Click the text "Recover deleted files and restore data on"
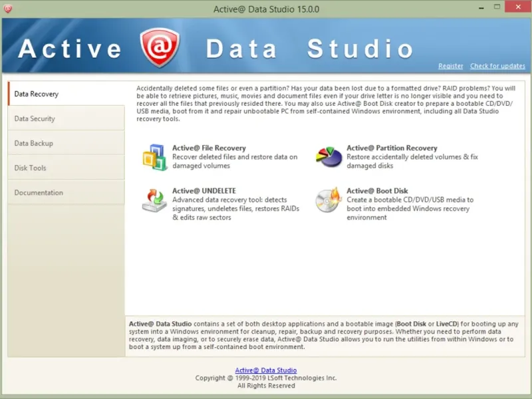Screen dimensions: 532x399 (235, 157)
